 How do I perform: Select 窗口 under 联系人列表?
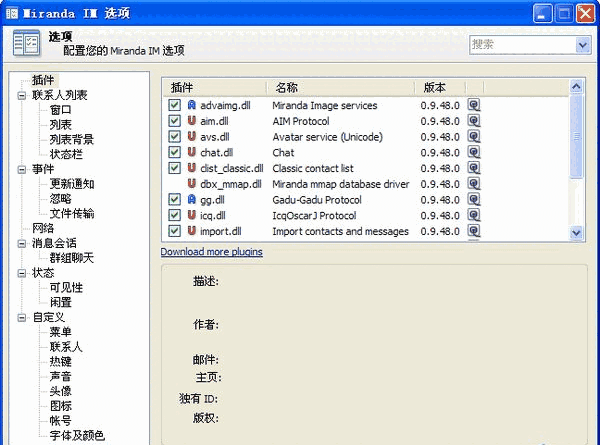(60, 110)
